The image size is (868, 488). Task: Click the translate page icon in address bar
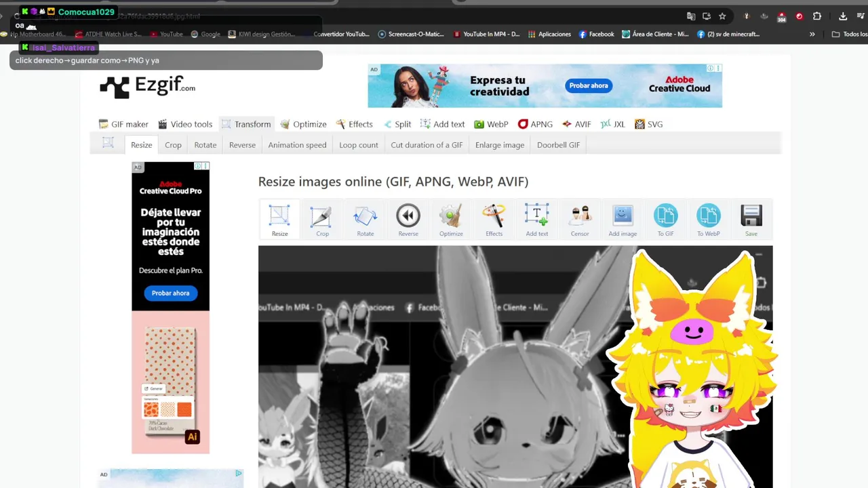coord(691,16)
